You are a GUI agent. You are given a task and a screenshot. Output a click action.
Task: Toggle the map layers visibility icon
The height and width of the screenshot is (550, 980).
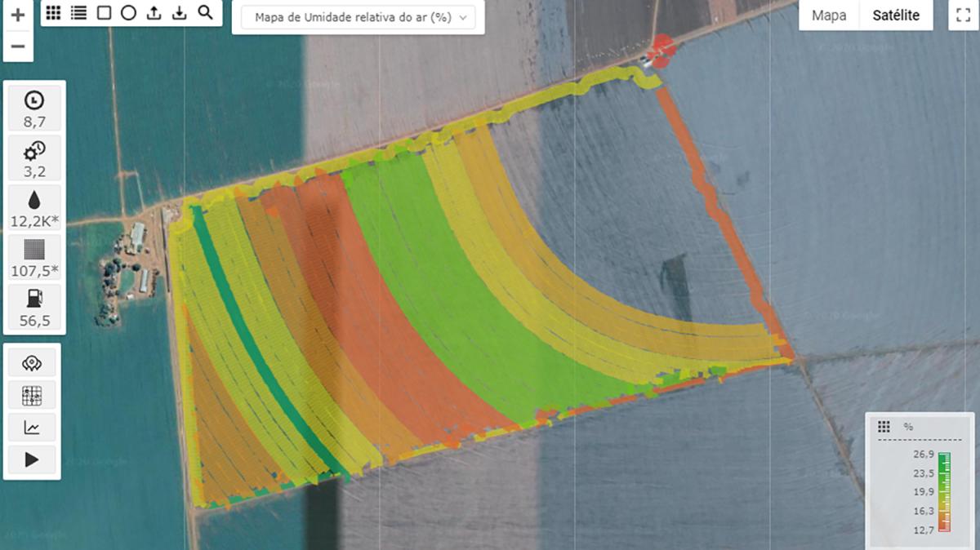32,363
